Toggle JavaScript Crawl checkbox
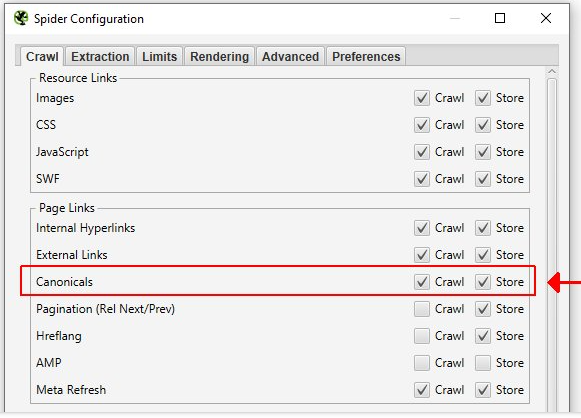 pos(422,152)
